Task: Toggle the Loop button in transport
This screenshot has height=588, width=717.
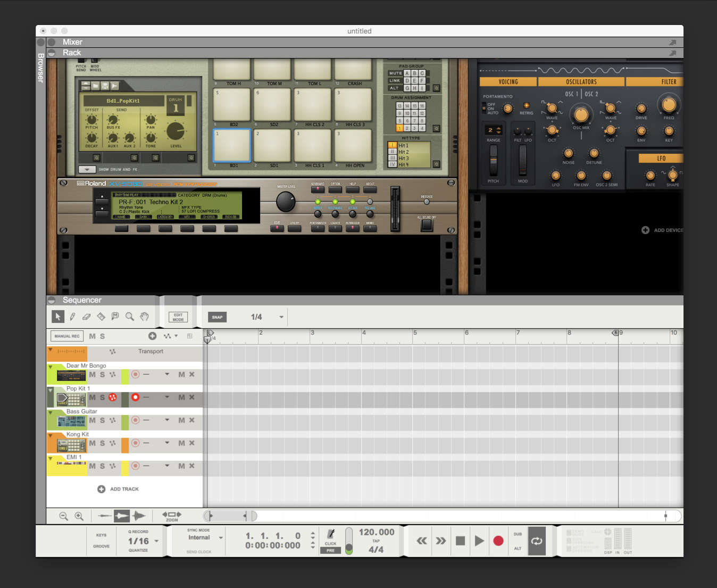Action: click(x=537, y=541)
